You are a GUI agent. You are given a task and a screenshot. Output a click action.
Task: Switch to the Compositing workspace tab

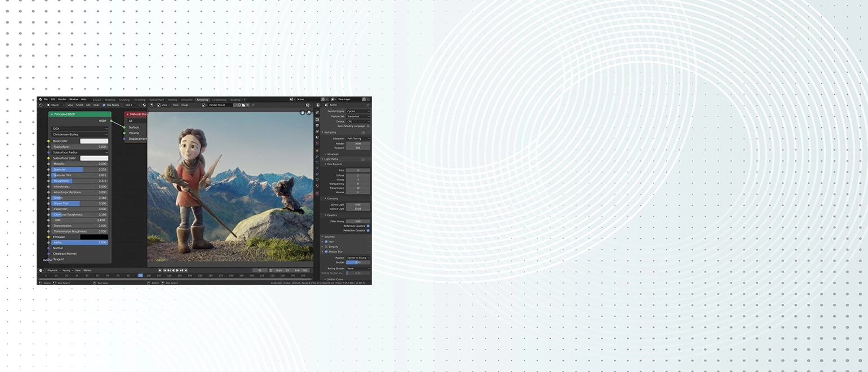coord(219,100)
